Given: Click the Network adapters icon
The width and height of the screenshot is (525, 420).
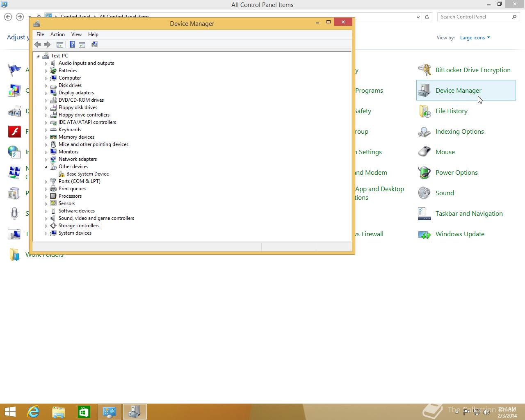Looking at the screenshot, I should tap(53, 159).
